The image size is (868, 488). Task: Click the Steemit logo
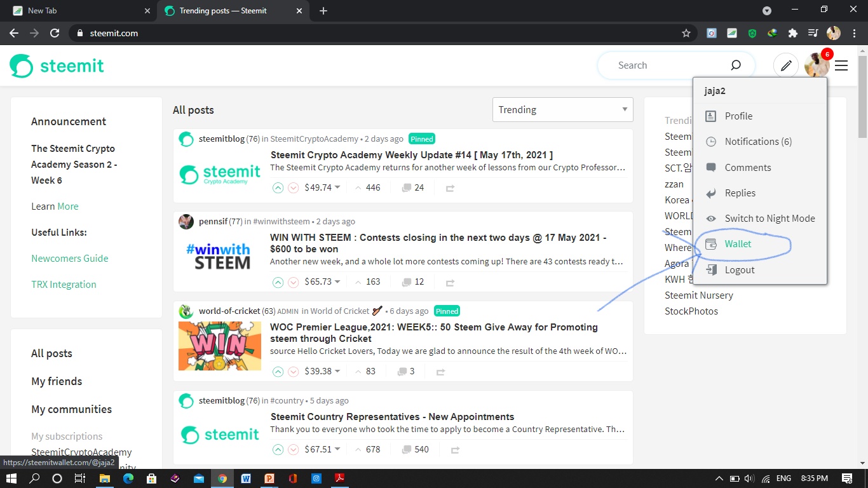point(56,65)
